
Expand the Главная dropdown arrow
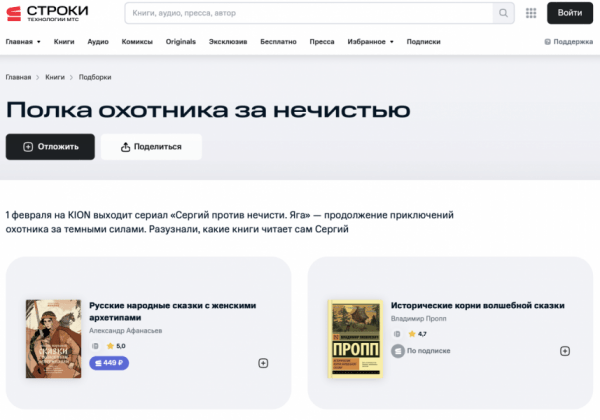tap(39, 42)
